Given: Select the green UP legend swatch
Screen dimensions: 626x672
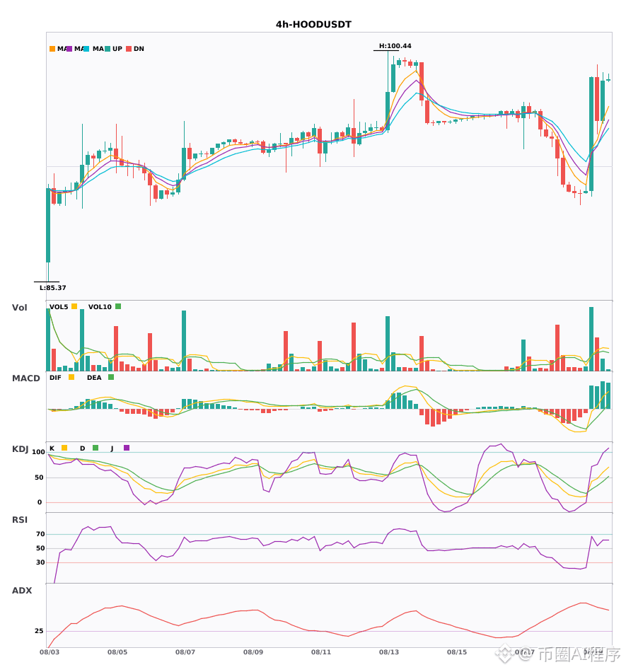Looking at the screenshot, I should click(108, 49).
